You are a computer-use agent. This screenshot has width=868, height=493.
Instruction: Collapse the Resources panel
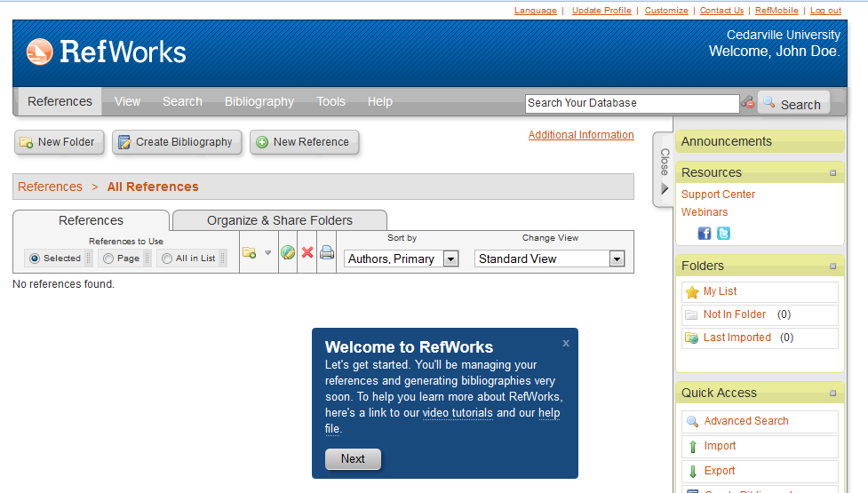(x=832, y=173)
